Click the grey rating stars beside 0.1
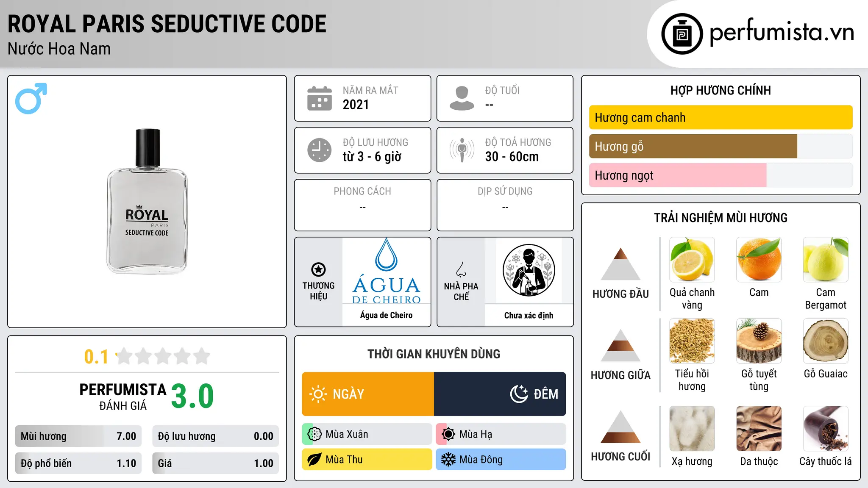The image size is (868, 488). (163, 356)
